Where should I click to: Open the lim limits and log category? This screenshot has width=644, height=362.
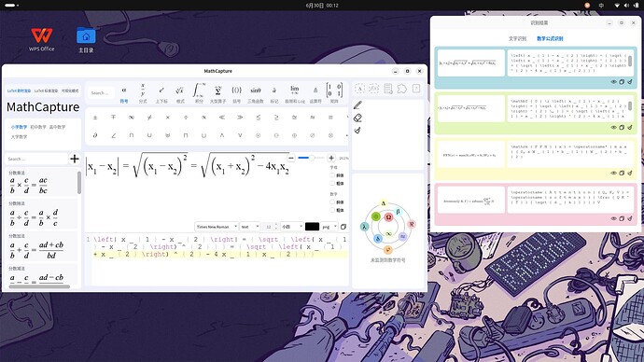click(295, 94)
